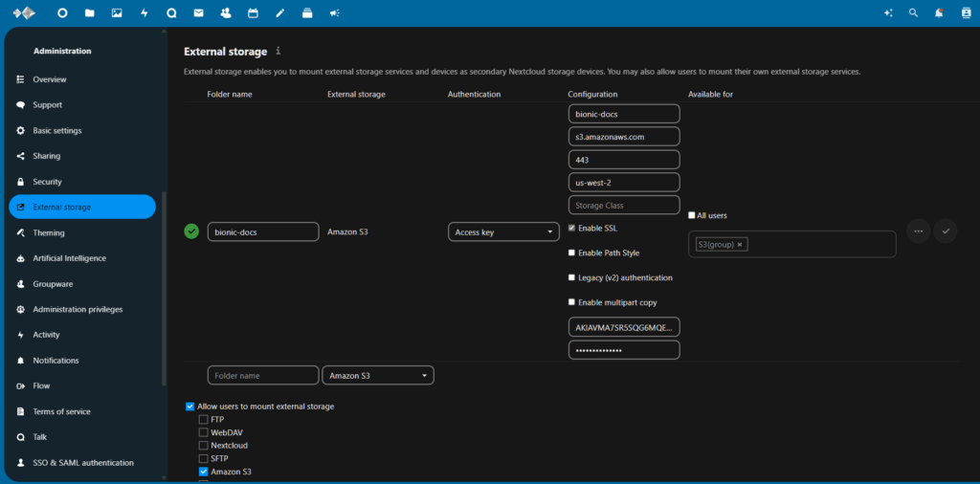This screenshot has width=980, height=484.
Task: Check the All users checkbox
Action: point(692,215)
